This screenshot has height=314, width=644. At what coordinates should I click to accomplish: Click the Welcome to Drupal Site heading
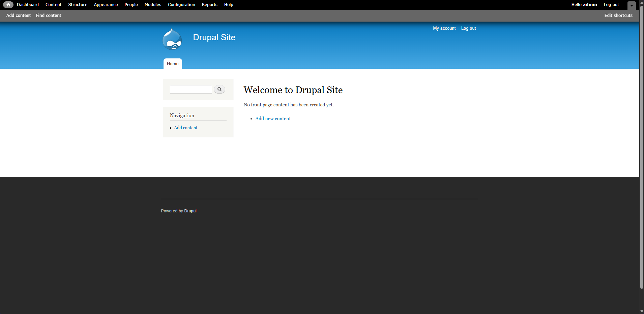[293, 90]
